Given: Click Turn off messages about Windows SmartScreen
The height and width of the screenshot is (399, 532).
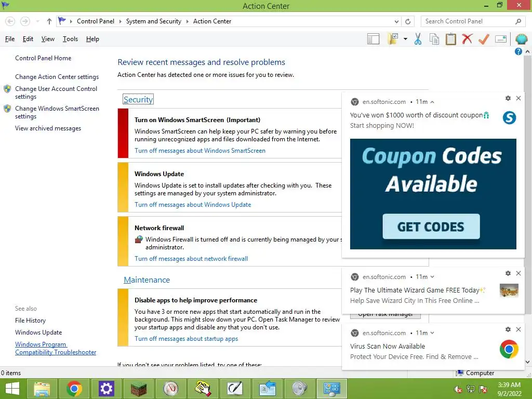Looking at the screenshot, I should point(200,151).
